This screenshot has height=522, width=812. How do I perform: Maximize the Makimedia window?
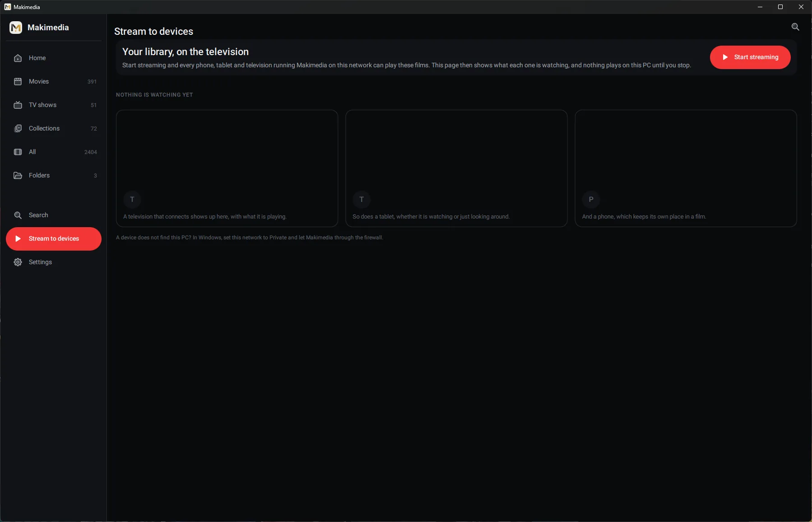point(780,7)
